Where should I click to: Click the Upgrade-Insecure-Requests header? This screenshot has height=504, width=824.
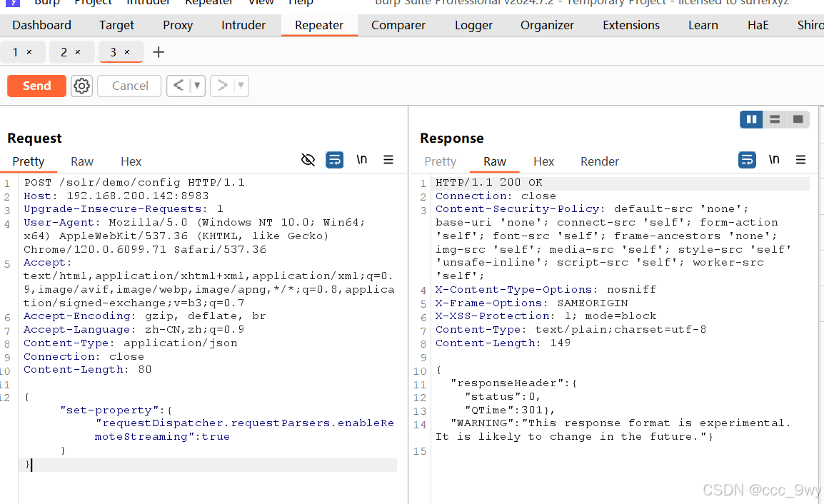click(124, 208)
